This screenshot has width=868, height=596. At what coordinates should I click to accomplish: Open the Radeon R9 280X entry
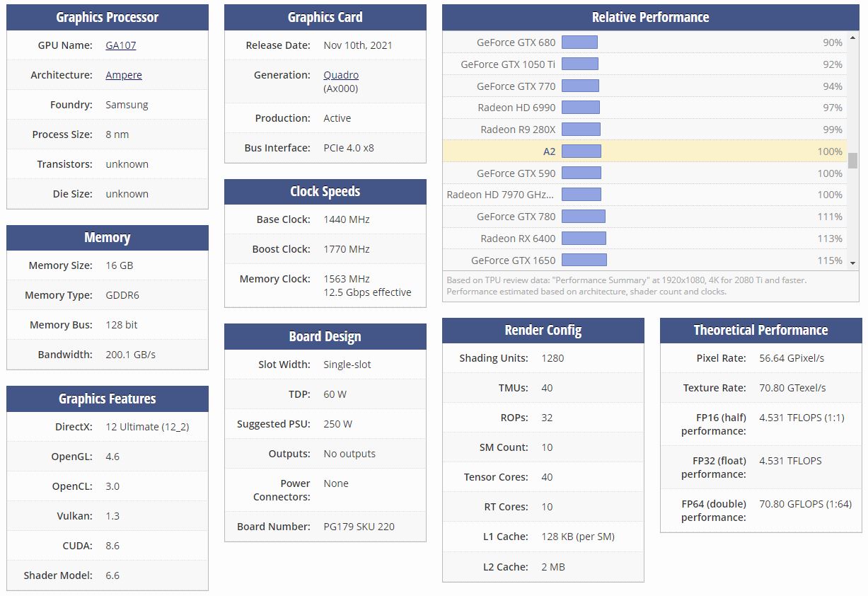518,130
